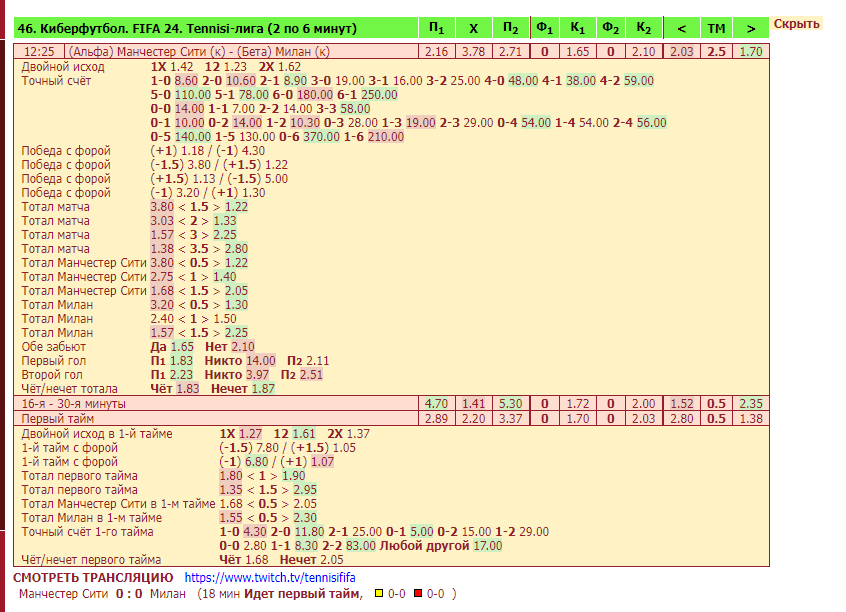Choose match total over 3 at 2.25

(224, 235)
